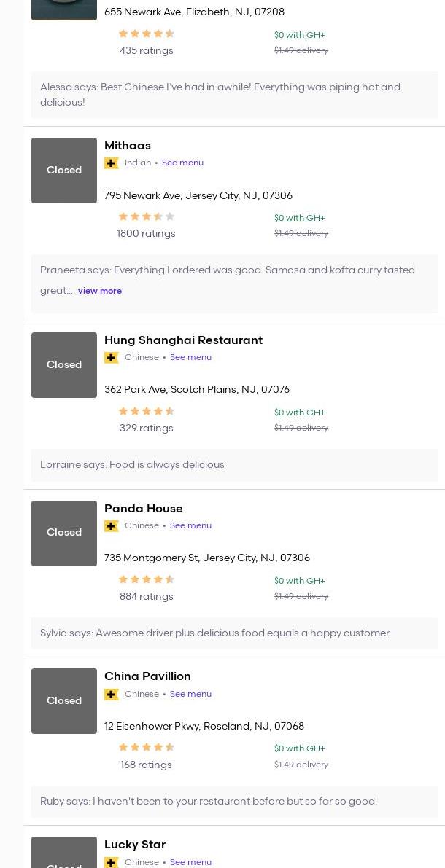Screen dimensions: 445x868
Task: Click the 1800 ratings count for Mithaas
Action: coord(146,234)
